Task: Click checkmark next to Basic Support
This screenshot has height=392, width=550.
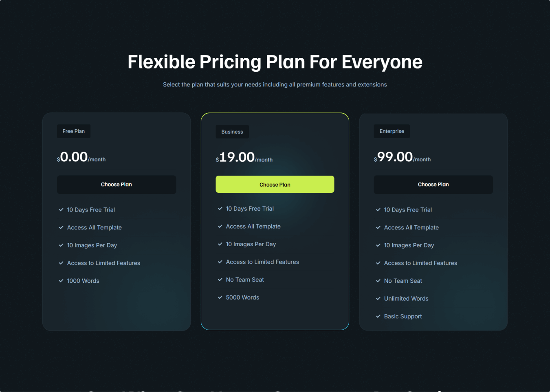Action: 378,316
